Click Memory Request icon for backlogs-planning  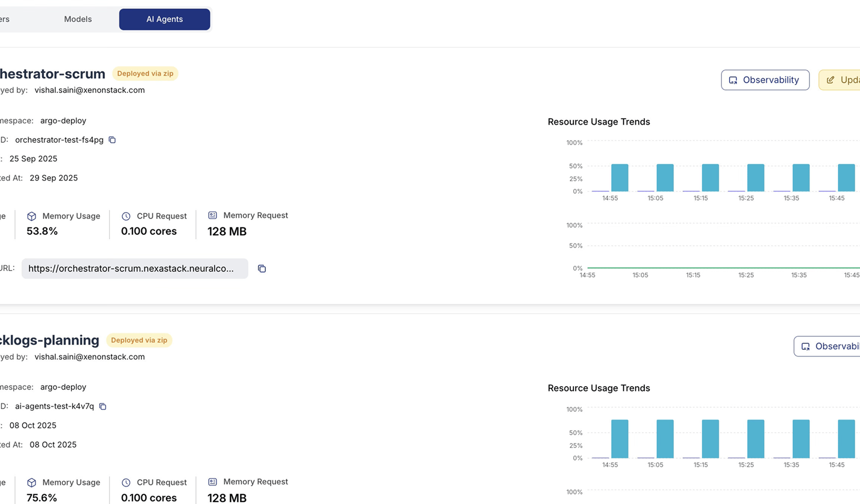pyautogui.click(x=212, y=482)
